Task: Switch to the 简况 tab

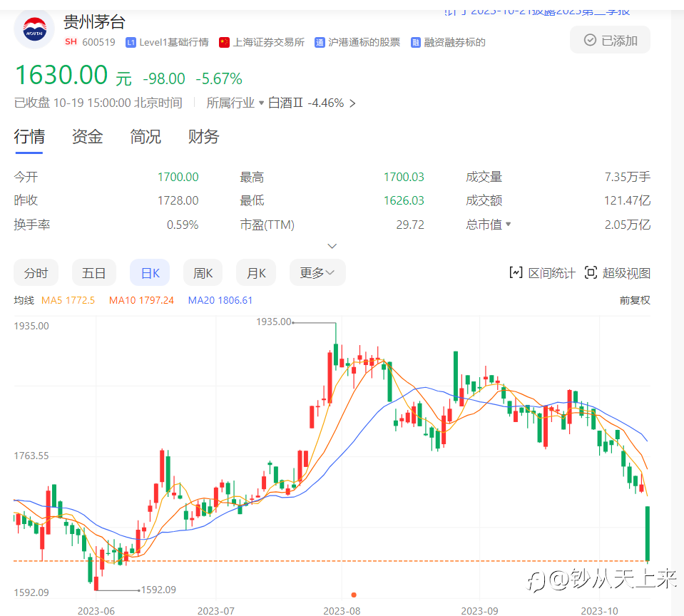Action: point(146,137)
